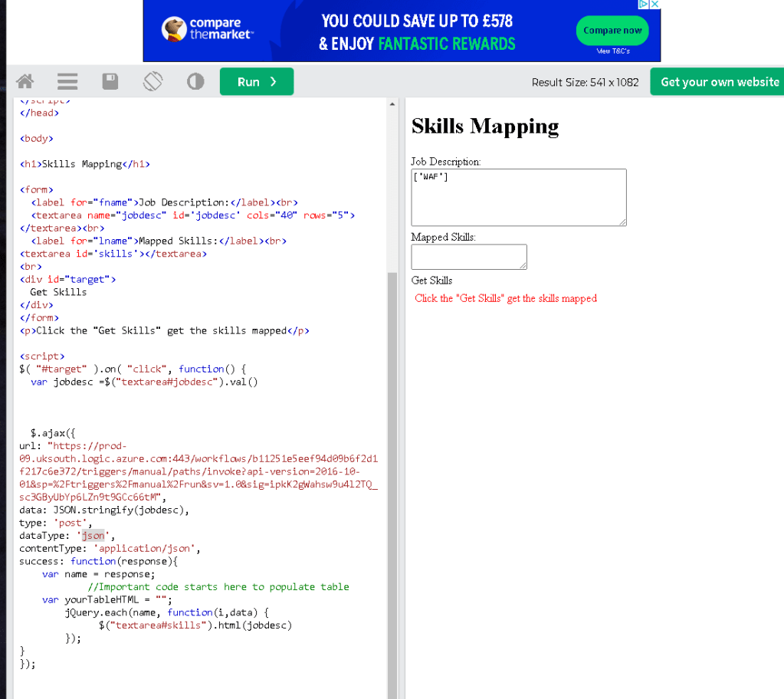
Task: Click the Job Description label in the result
Action: pos(445,162)
